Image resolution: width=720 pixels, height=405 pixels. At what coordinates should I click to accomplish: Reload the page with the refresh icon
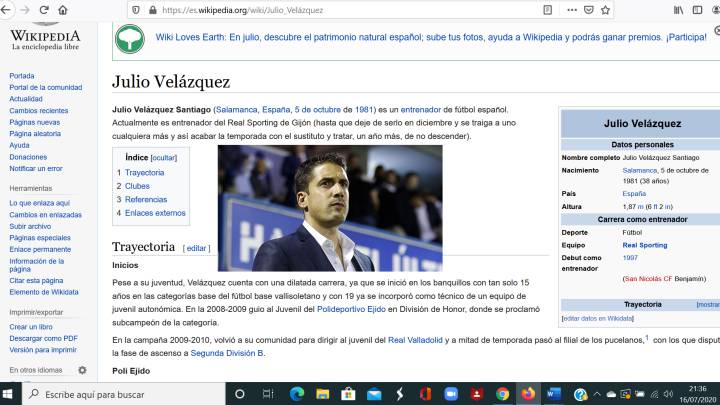(x=44, y=10)
